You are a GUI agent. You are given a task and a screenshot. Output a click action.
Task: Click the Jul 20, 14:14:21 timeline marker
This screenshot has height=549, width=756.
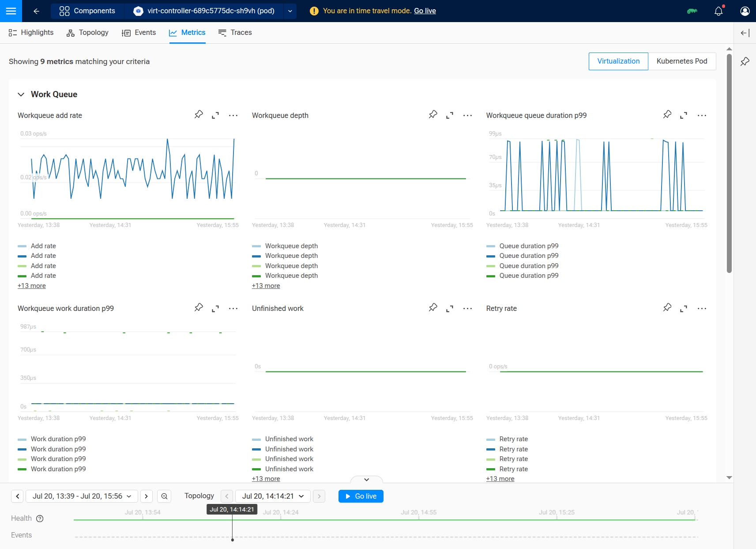coord(232,510)
